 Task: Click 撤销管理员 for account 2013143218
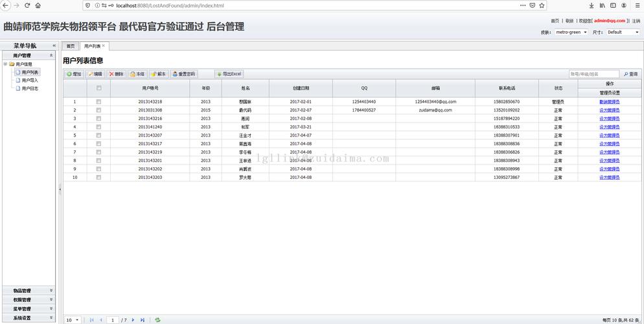[610, 102]
